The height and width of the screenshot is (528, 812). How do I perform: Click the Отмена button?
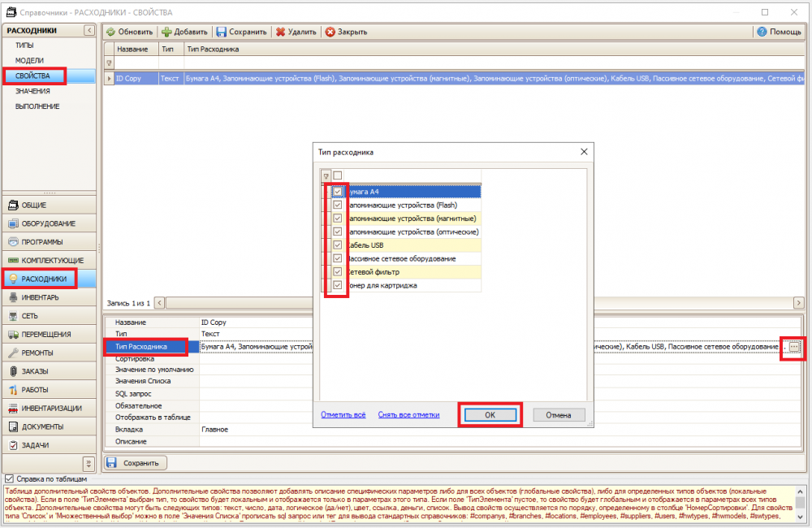coord(559,415)
